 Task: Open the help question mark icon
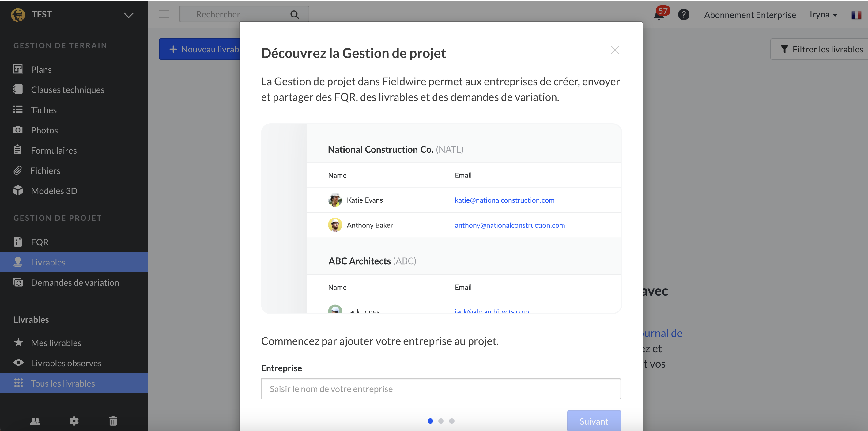click(x=683, y=15)
